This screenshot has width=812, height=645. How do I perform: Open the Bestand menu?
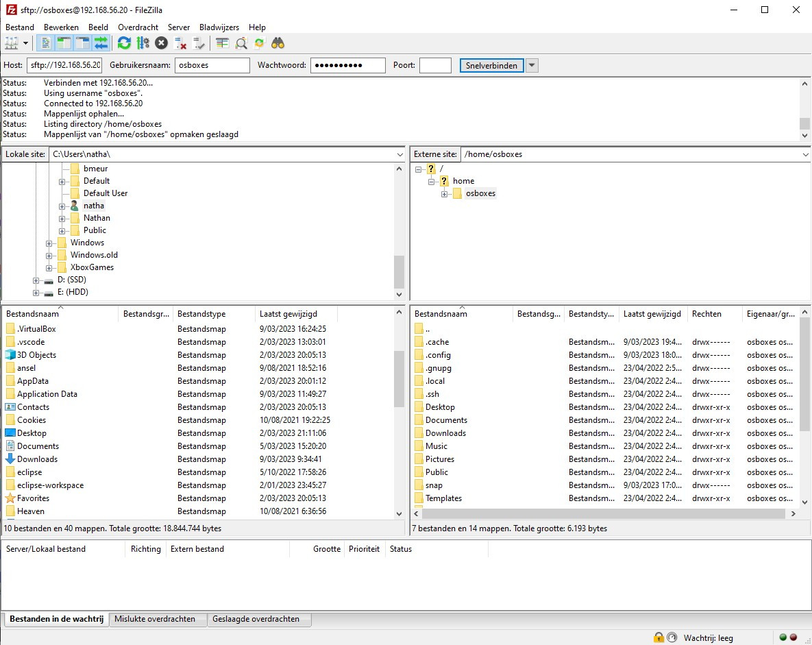point(20,27)
